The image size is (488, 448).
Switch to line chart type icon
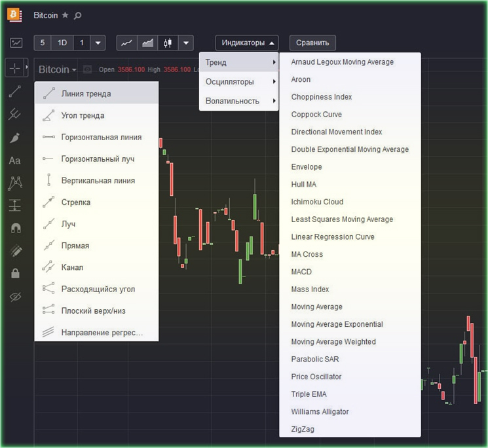[x=127, y=43]
